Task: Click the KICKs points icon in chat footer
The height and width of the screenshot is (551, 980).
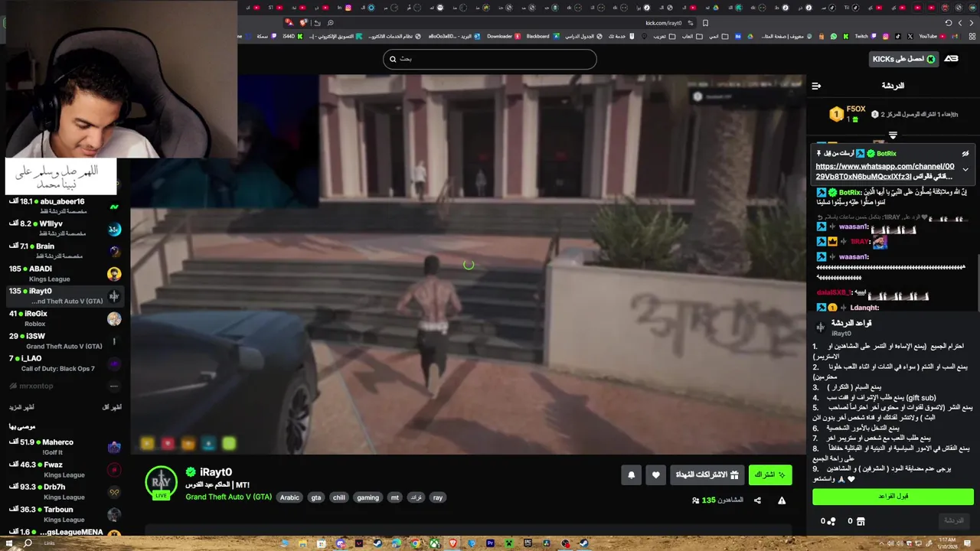Action: point(831,521)
